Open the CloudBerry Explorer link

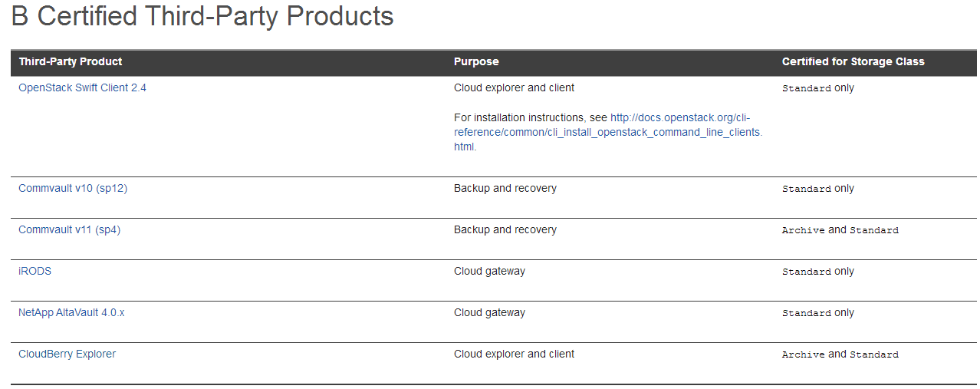click(67, 354)
